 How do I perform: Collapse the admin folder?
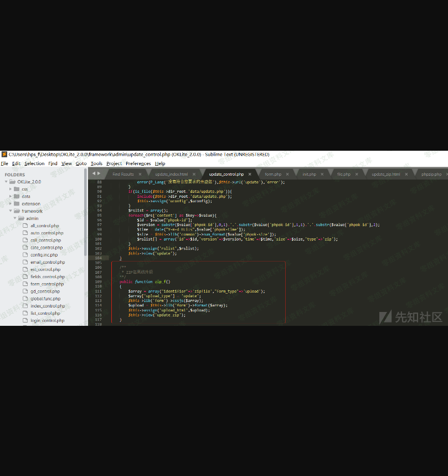click(14, 218)
